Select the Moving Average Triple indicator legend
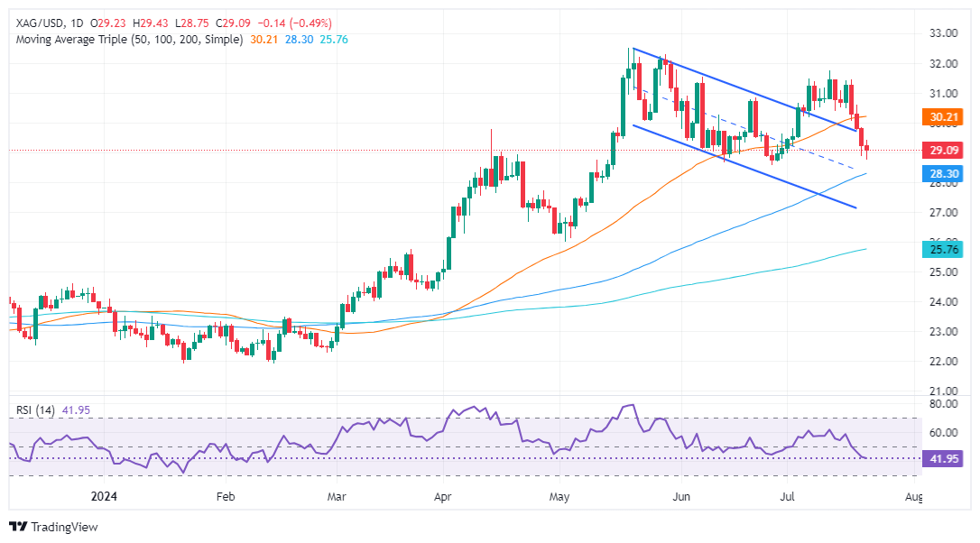The height and width of the screenshot is (543, 980). [126, 40]
